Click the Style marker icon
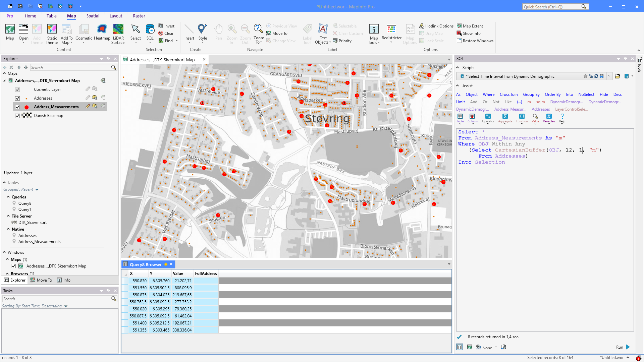This screenshot has width=644, height=362. click(203, 29)
